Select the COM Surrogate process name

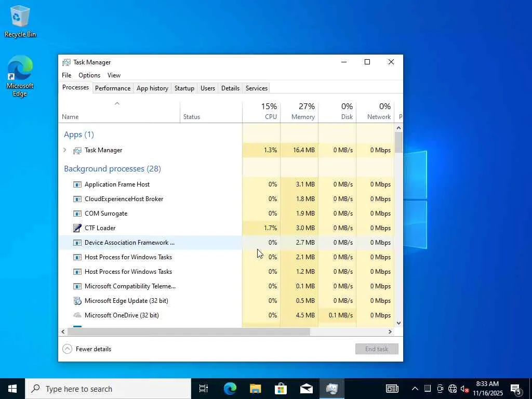point(106,214)
